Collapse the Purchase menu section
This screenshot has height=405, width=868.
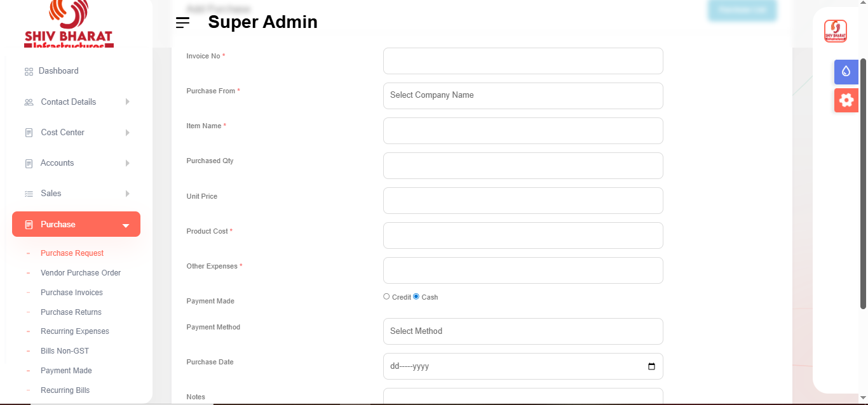tap(125, 225)
